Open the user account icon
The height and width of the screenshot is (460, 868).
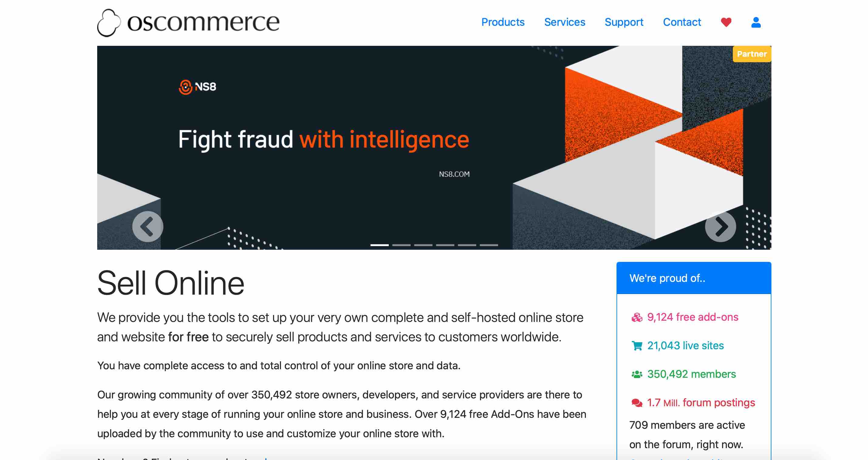coord(756,22)
